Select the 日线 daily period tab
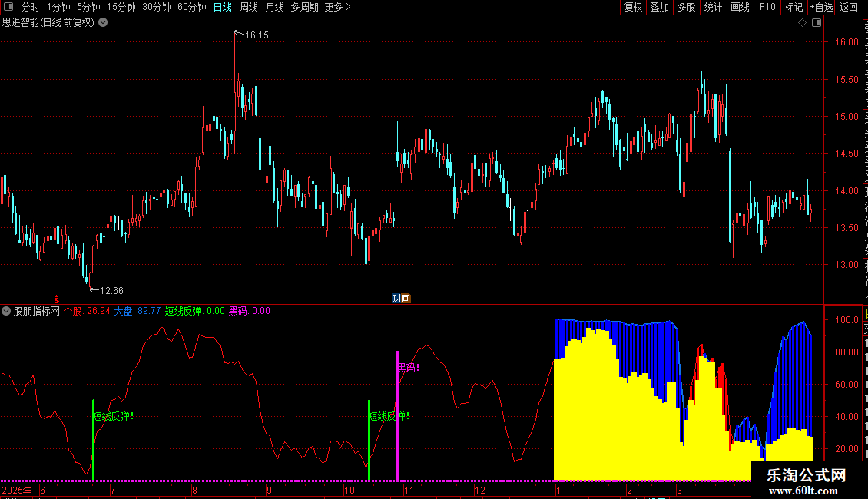The width and height of the screenshot is (868, 499). tap(223, 7)
